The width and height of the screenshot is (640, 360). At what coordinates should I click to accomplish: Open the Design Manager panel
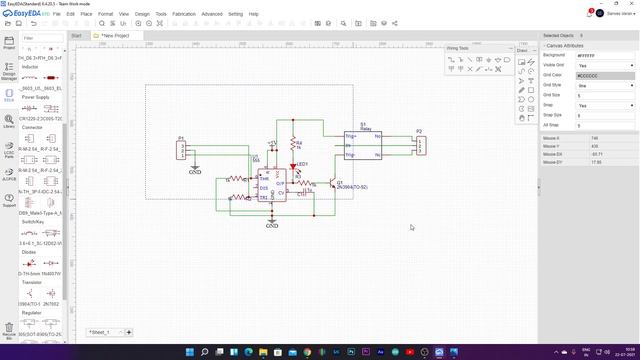[9, 71]
